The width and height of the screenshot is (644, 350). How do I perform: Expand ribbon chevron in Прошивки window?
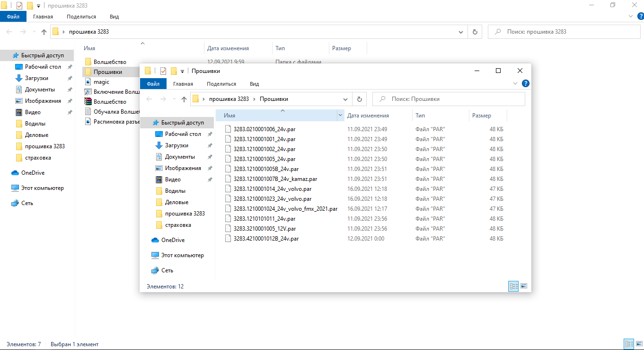(516, 83)
